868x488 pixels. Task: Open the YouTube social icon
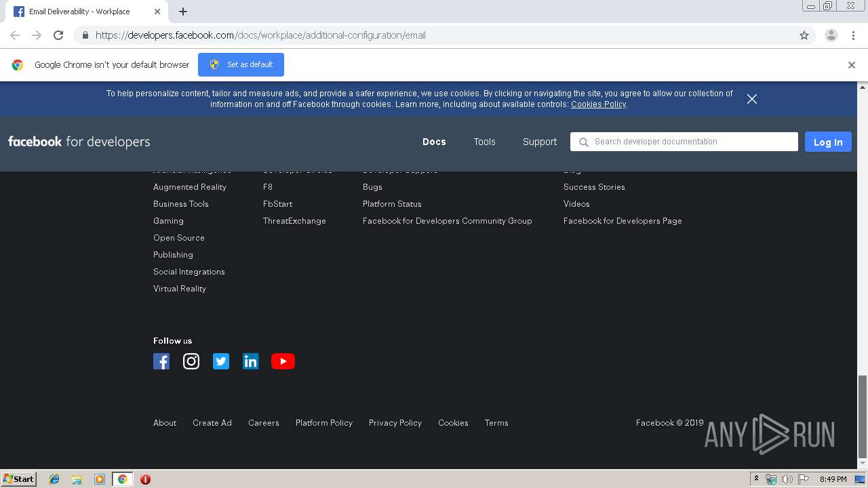coord(283,361)
